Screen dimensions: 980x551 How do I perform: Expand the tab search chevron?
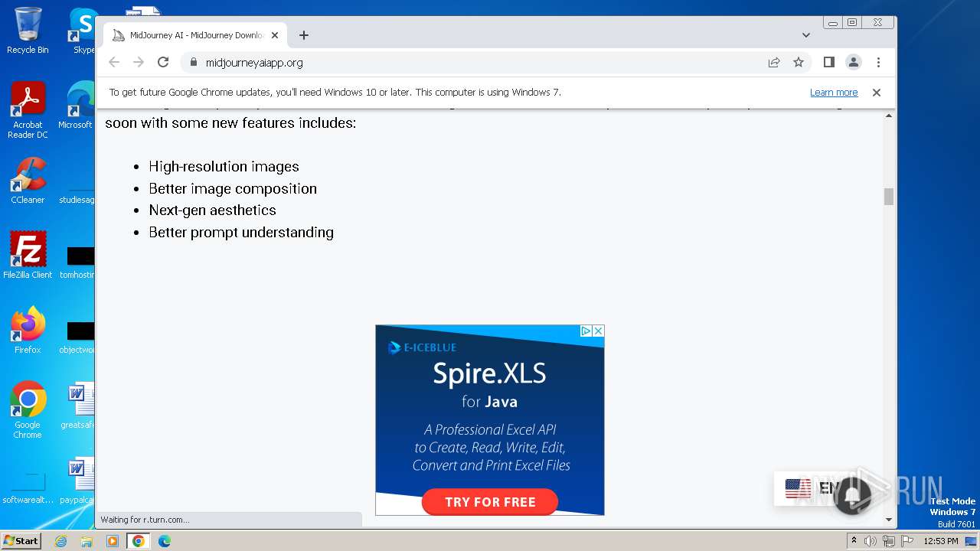(805, 35)
